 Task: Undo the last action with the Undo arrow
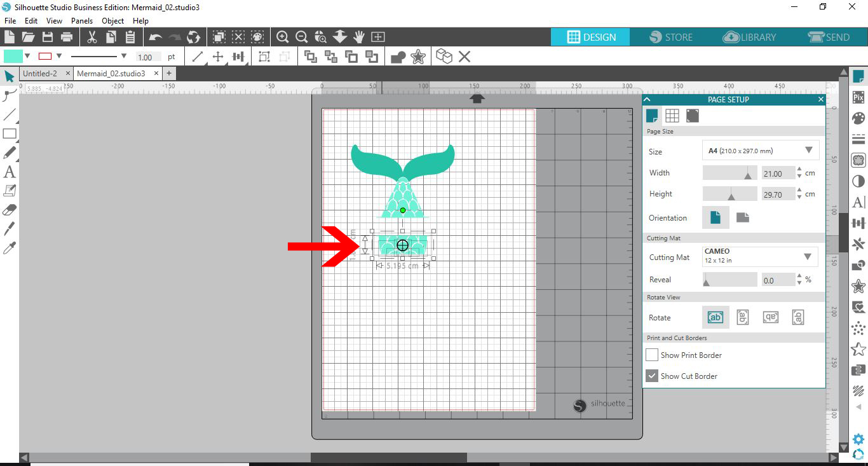click(x=156, y=37)
